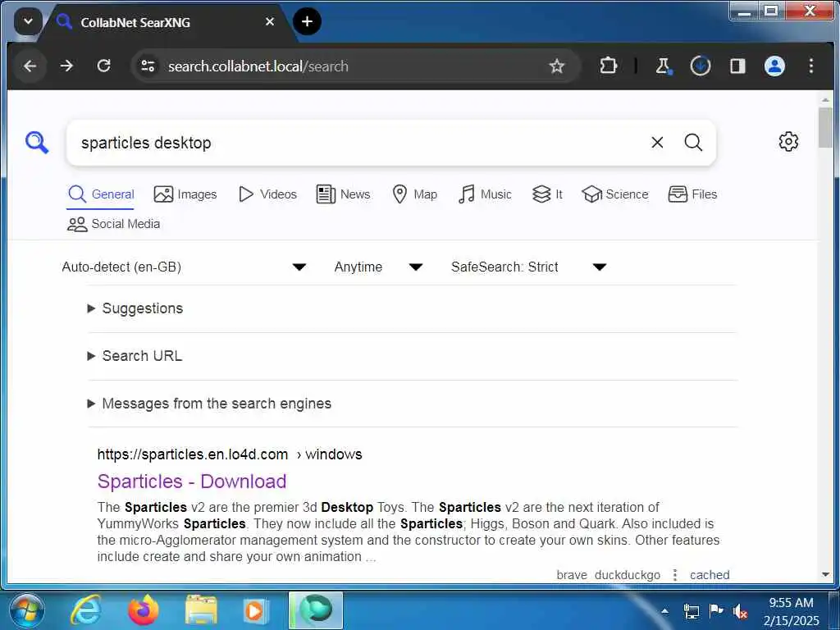
Task: Click the SearXNG logo magnifier
Action: point(37,143)
